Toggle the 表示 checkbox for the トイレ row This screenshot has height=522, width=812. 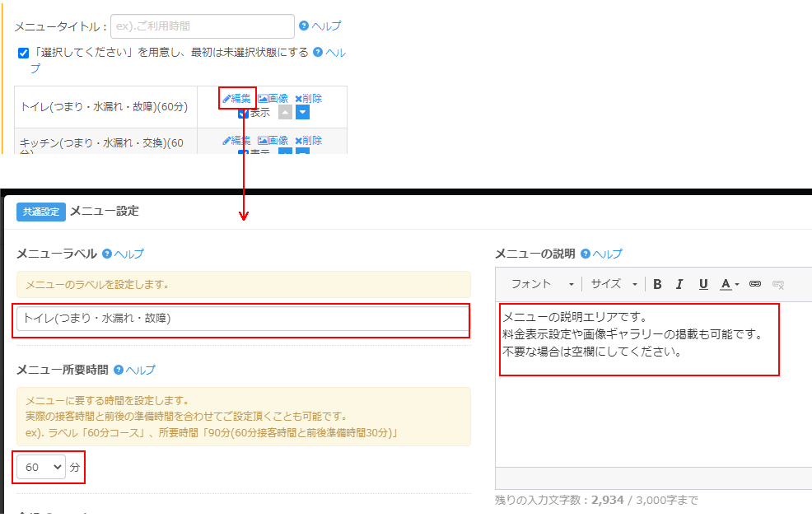tap(243, 114)
